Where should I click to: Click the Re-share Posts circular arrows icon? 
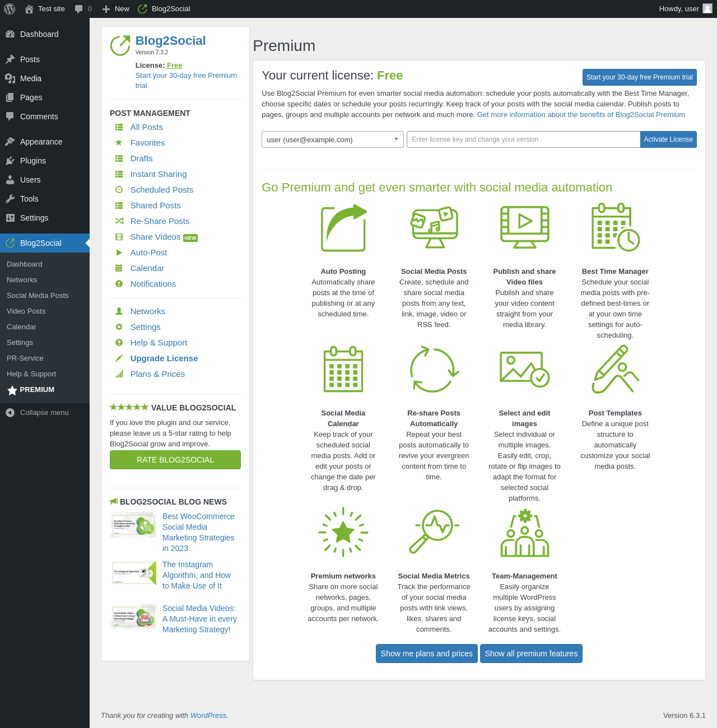tap(434, 370)
